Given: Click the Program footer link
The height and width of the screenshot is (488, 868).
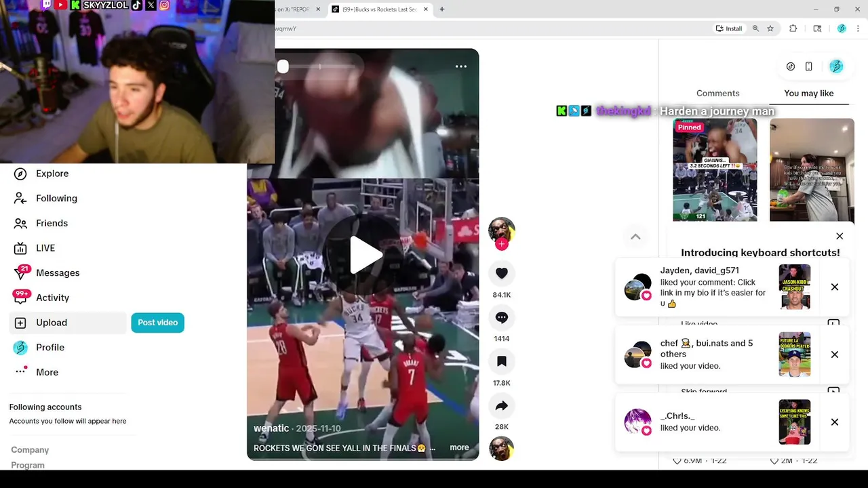Looking at the screenshot, I should (x=28, y=465).
